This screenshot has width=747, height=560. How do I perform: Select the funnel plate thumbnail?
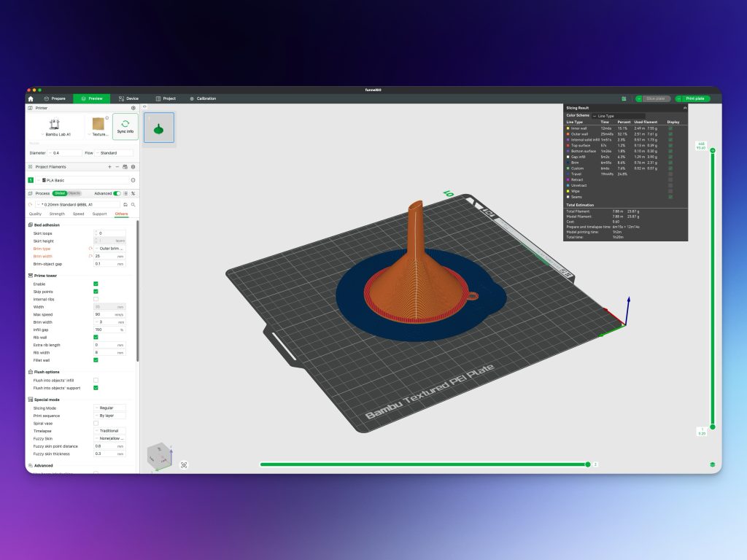(158, 128)
